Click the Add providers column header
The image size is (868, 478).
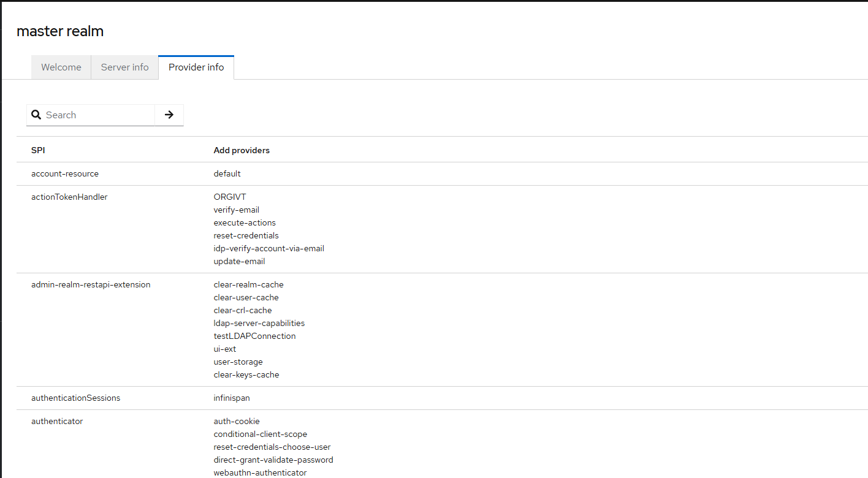click(242, 150)
